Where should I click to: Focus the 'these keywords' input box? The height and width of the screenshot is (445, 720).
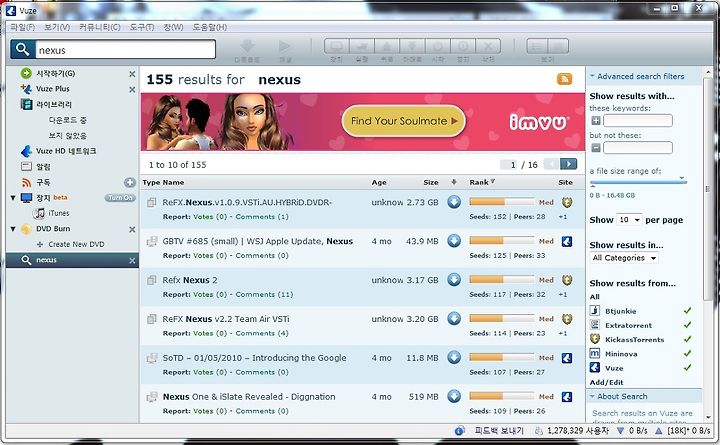638,121
